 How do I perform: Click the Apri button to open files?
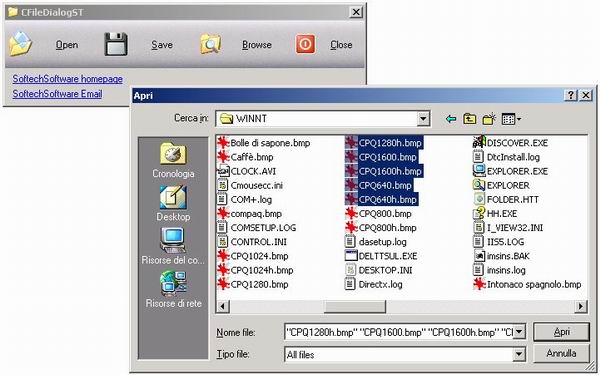(x=561, y=332)
